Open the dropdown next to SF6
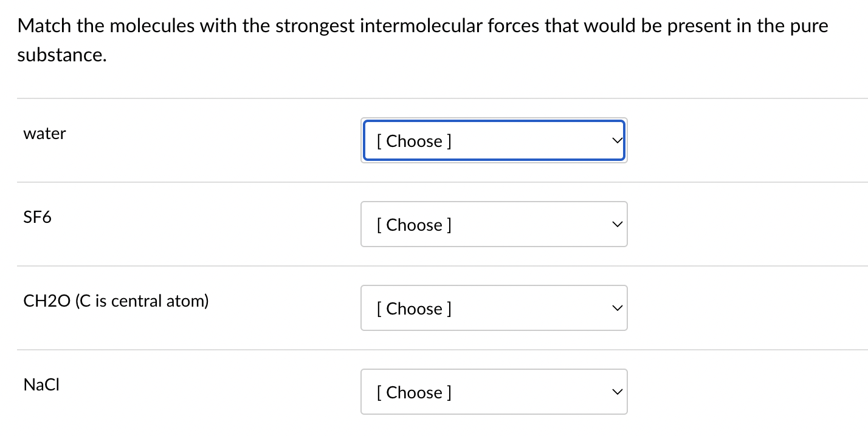The height and width of the screenshot is (436, 868). [494, 224]
